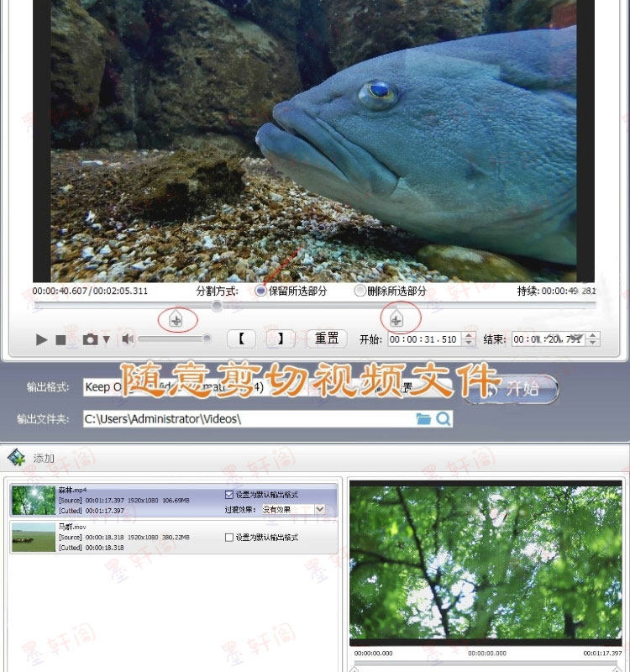The height and width of the screenshot is (672, 630).
Task: Select 删除所选部分 radio option
Action: [360, 291]
